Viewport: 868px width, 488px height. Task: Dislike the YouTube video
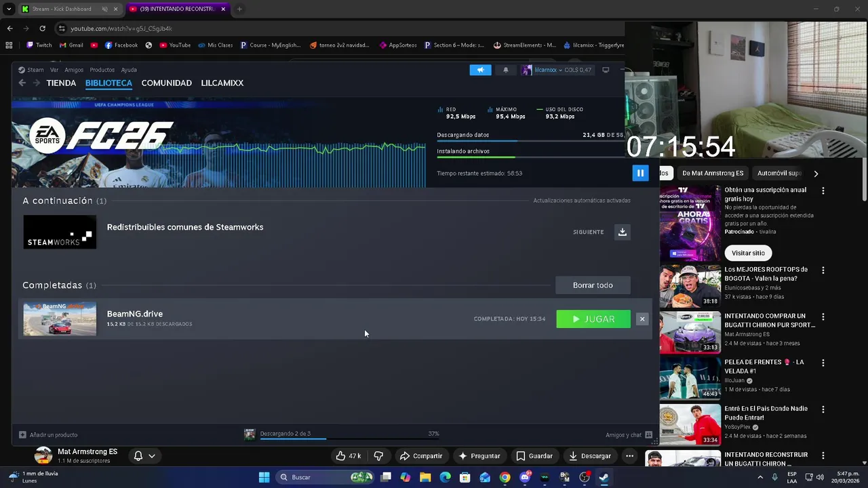tap(379, 456)
